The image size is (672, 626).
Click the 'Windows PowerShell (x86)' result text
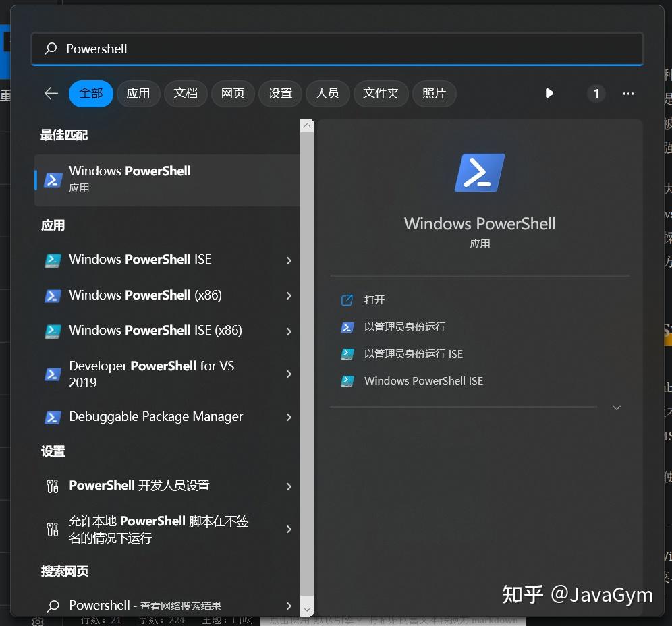(x=145, y=295)
